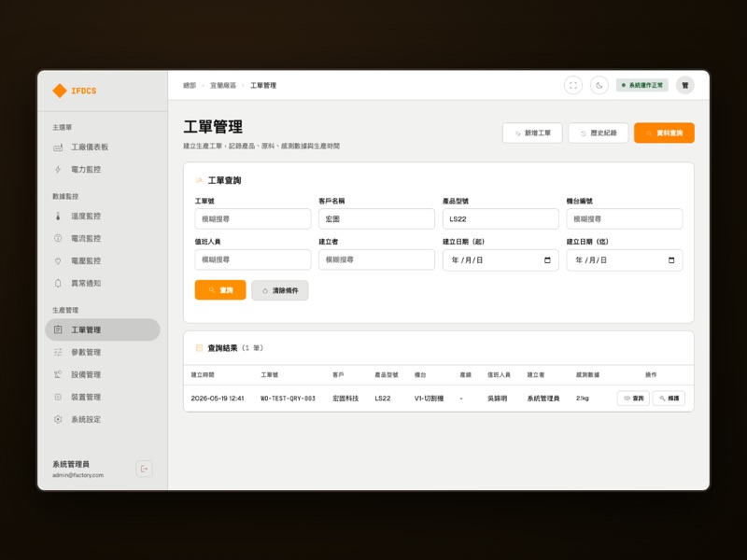
Task: Click the 新增工單 button
Action: (532, 133)
